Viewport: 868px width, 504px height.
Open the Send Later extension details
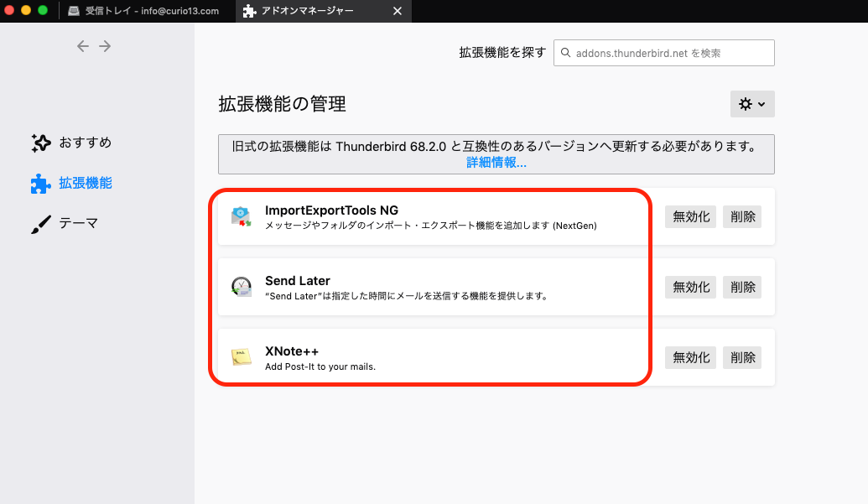click(x=419, y=287)
